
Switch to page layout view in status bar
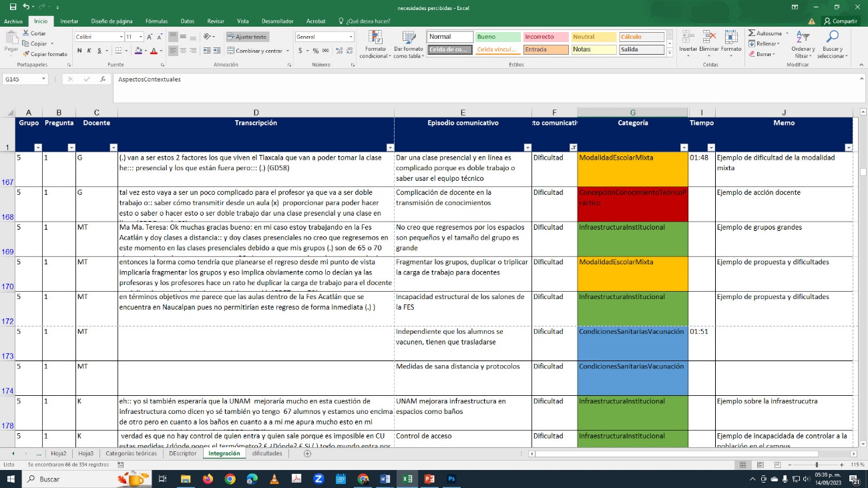tap(759, 464)
